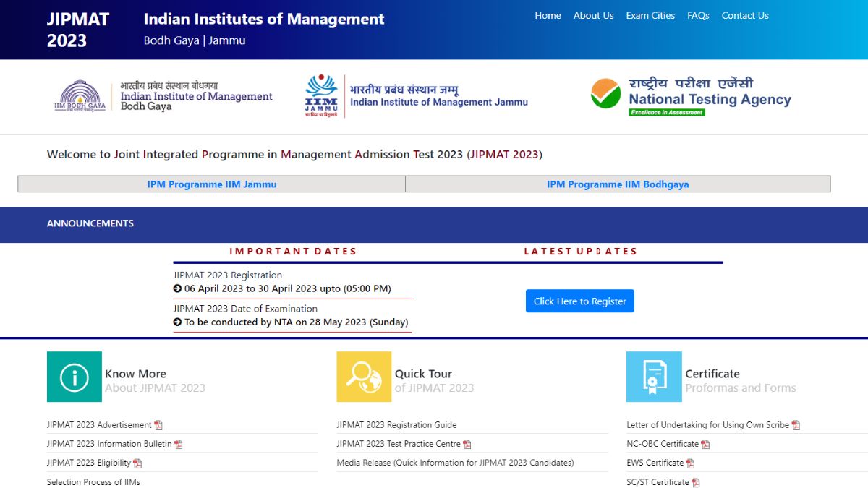The height and width of the screenshot is (488, 868).
Task: Click the National Testing Agency logo
Action: coord(691,96)
